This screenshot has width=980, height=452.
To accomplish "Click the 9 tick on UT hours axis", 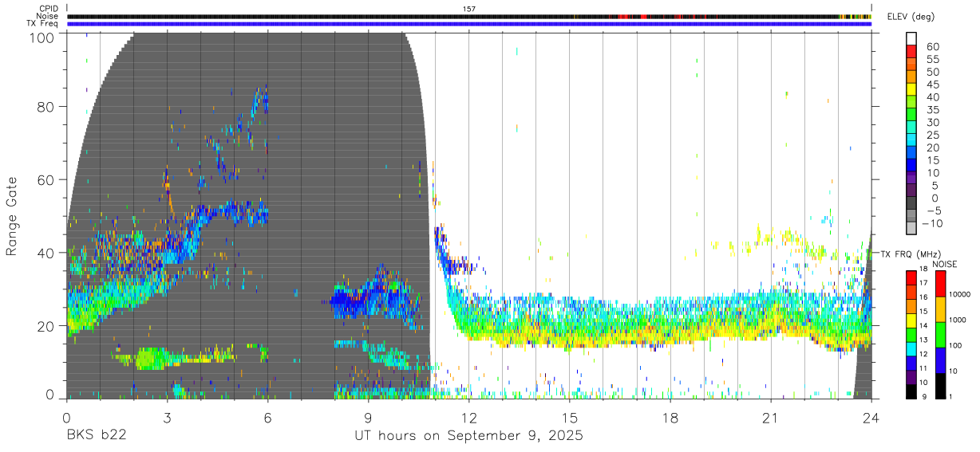I will (x=369, y=418).
